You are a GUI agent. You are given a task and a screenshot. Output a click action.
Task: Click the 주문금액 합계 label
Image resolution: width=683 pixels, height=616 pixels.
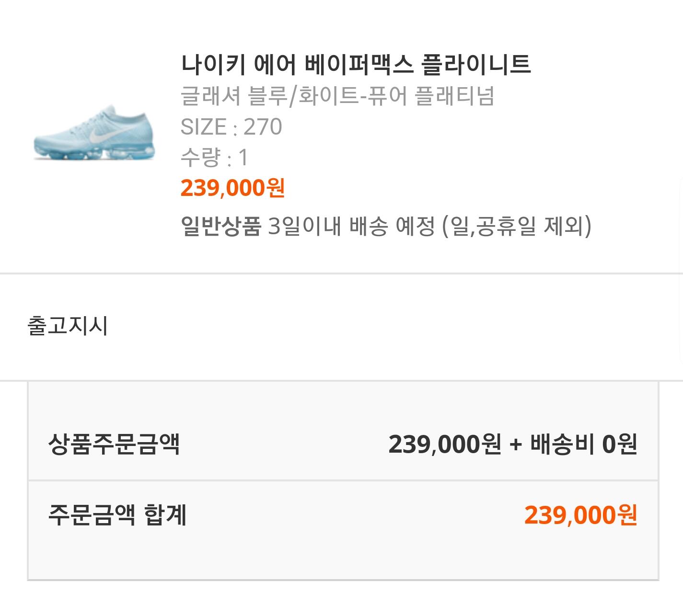[117, 515]
